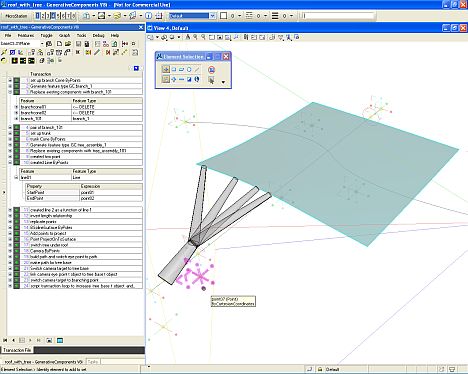Open the active level Default dropdown
The width and height of the screenshot is (468, 374).
tap(212, 16)
